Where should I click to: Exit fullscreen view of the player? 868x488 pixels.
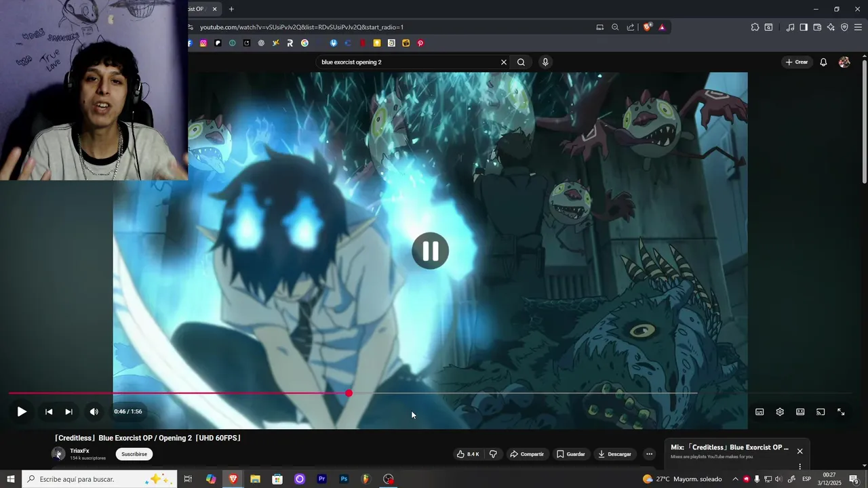pos(841,411)
